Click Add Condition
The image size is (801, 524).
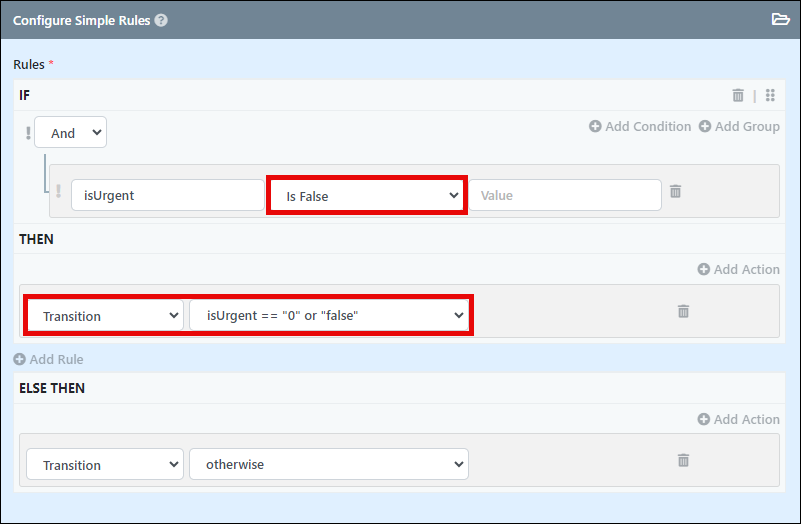click(640, 126)
